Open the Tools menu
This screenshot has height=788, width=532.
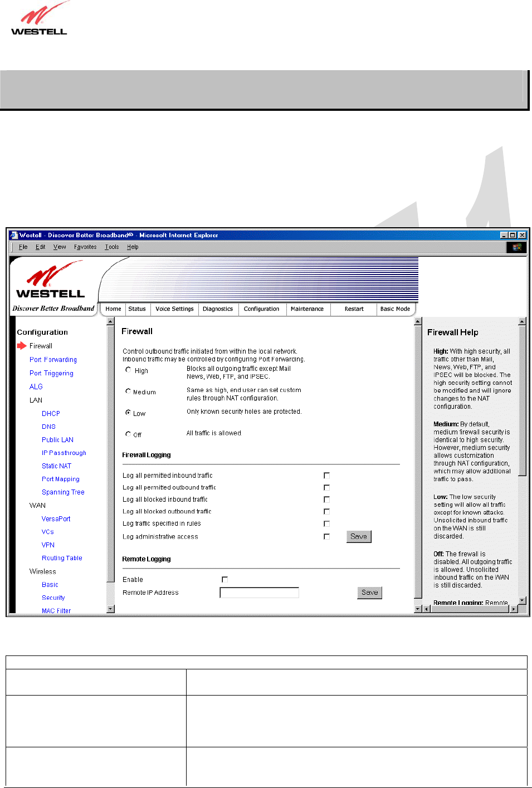click(x=111, y=247)
